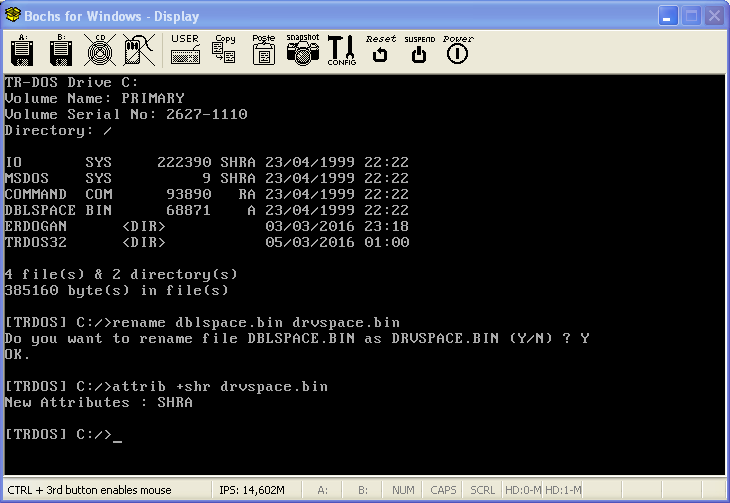Click the SCRL status indicator
The height and width of the screenshot is (503, 730).
[x=482, y=490]
